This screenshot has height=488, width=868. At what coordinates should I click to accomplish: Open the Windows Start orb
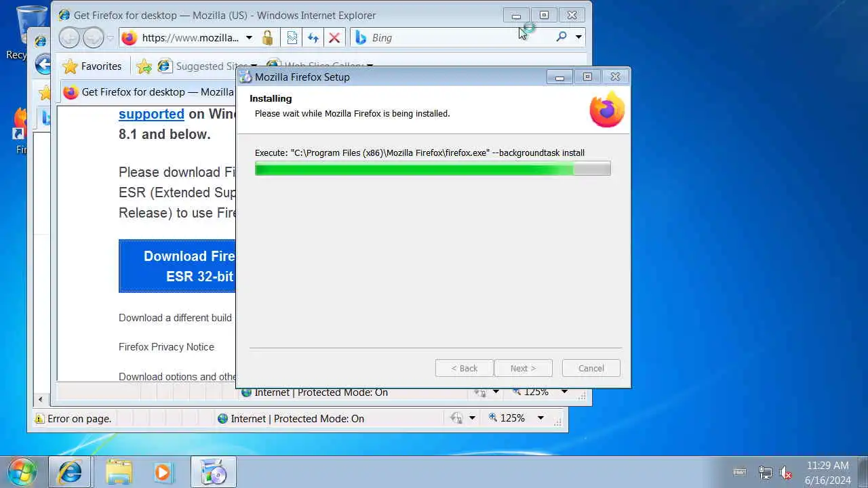22,472
